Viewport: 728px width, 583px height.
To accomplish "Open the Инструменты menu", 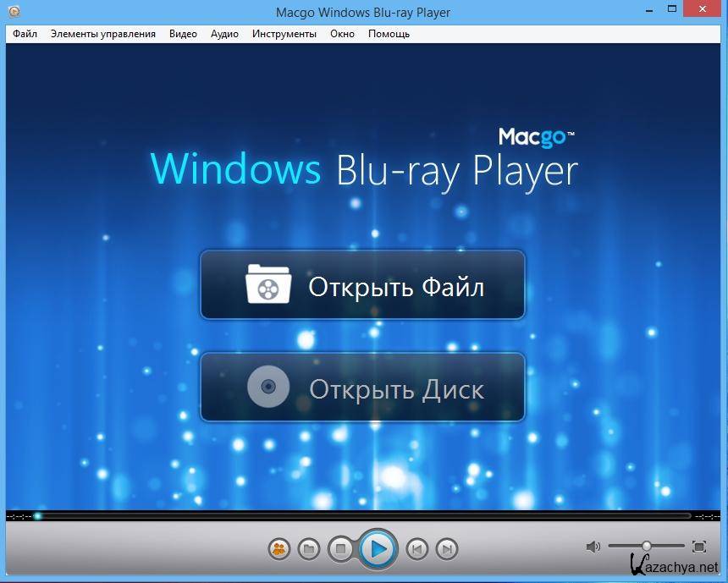I will pyautogui.click(x=284, y=34).
